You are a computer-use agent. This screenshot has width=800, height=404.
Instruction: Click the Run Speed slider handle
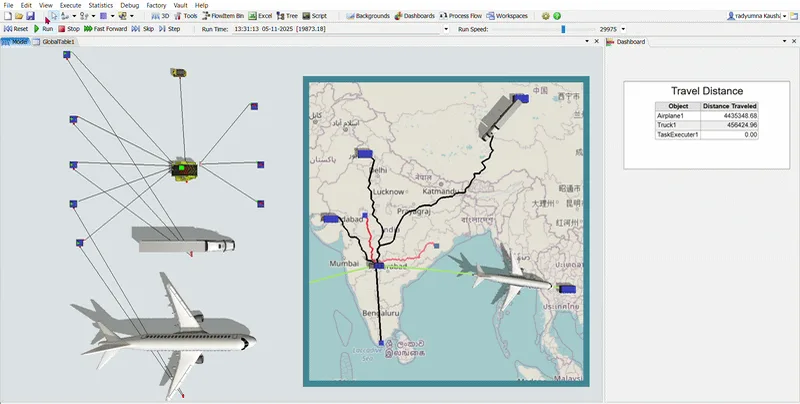[563, 29]
